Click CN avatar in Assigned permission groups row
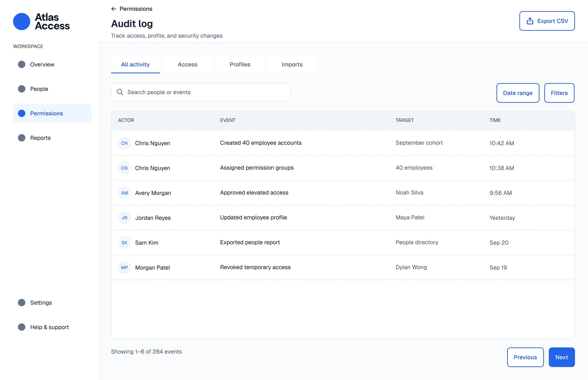588x380 pixels. coord(124,168)
